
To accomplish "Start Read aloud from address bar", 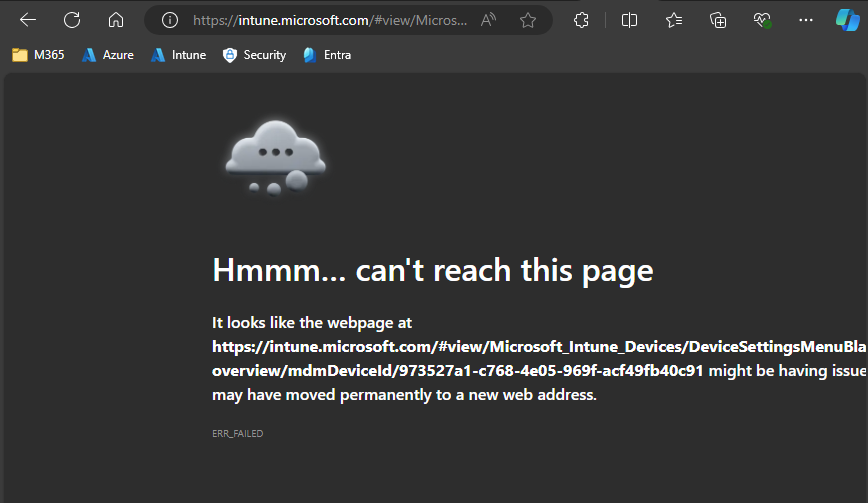I will [x=488, y=20].
